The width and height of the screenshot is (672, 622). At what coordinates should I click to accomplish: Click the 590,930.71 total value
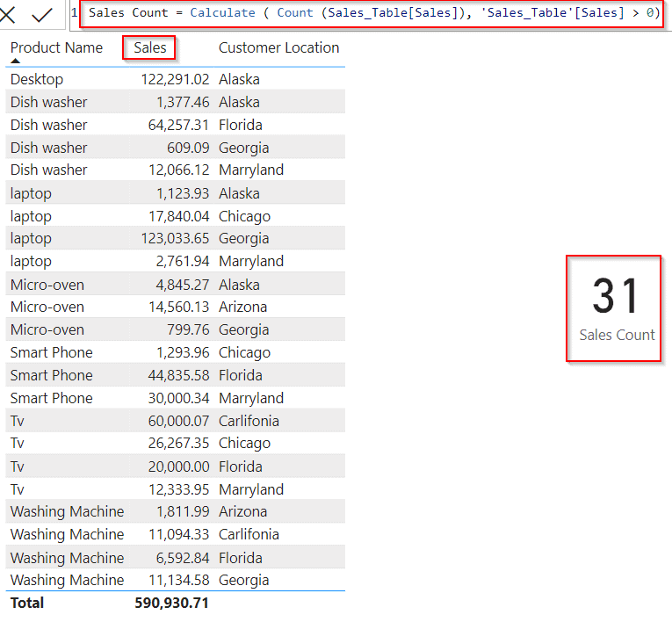(171, 603)
